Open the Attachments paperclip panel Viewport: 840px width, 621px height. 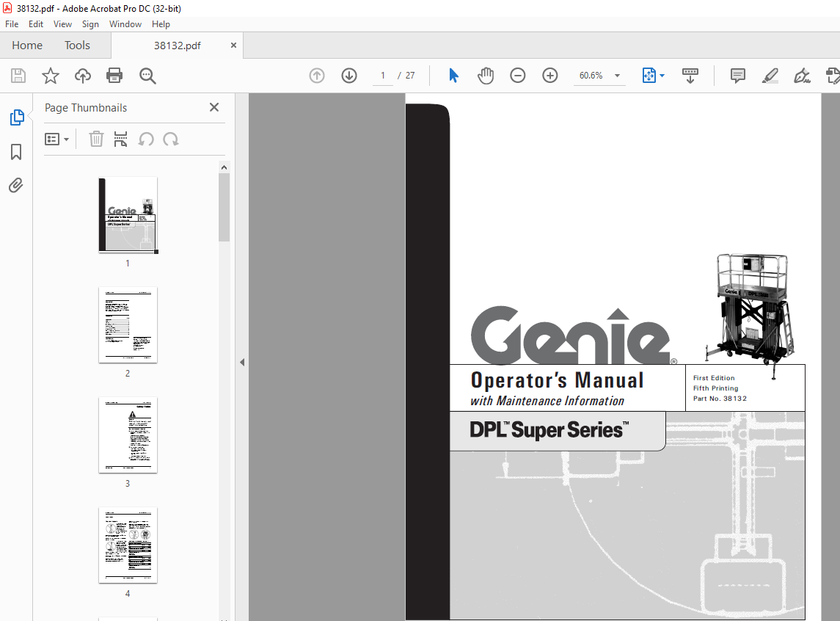[16, 186]
